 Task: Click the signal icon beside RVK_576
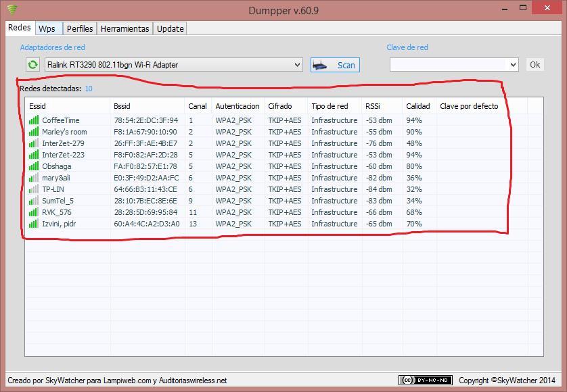point(34,212)
